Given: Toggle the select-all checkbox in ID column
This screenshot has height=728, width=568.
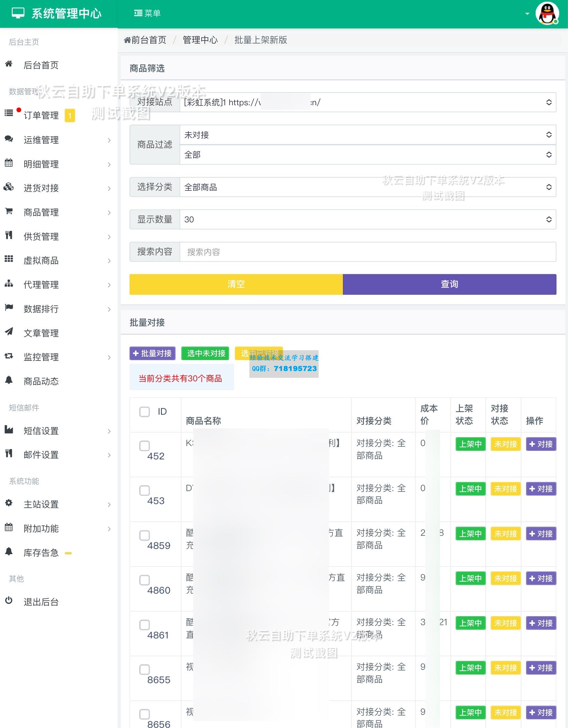Looking at the screenshot, I should (144, 412).
